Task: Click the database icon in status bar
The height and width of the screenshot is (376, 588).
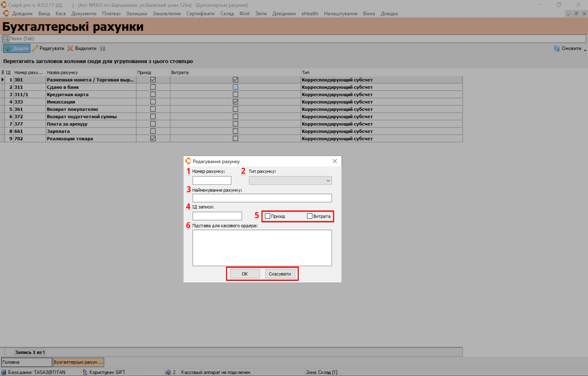Action: click(x=4, y=372)
